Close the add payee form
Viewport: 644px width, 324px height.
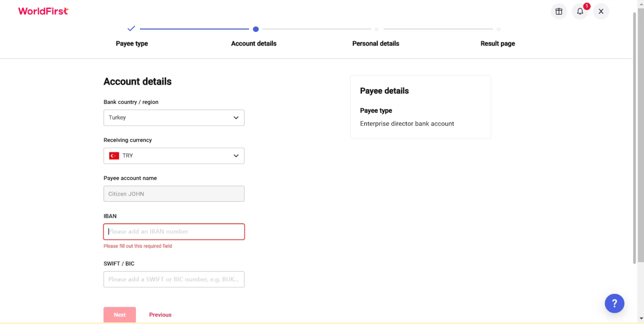(x=601, y=11)
